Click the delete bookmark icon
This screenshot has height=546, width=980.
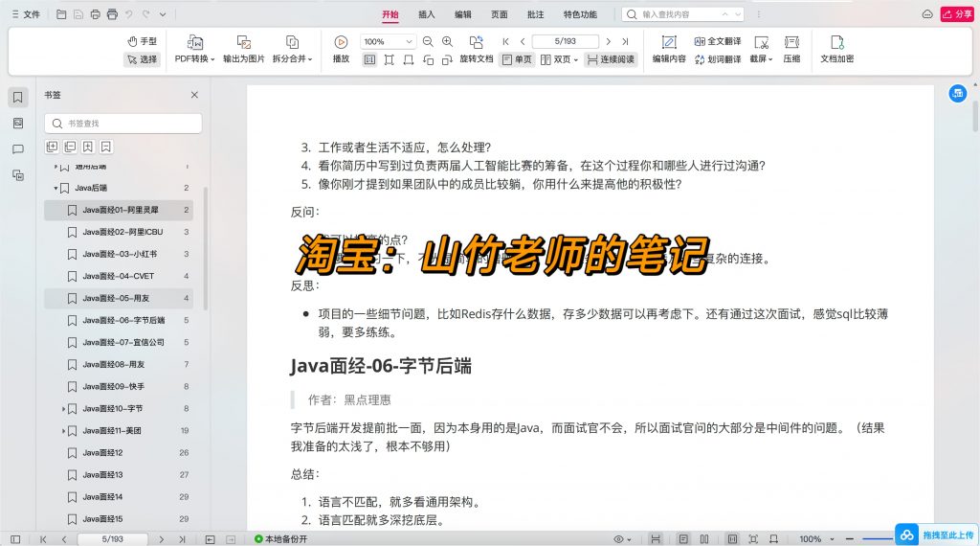point(106,147)
